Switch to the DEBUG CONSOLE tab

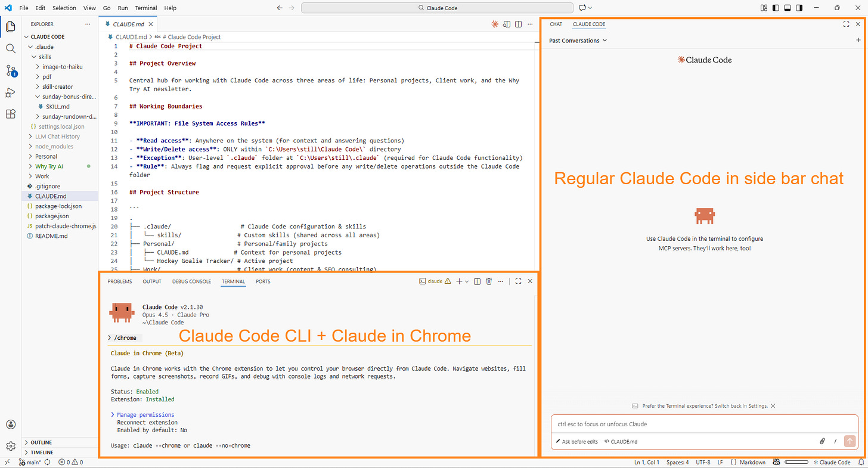(191, 281)
